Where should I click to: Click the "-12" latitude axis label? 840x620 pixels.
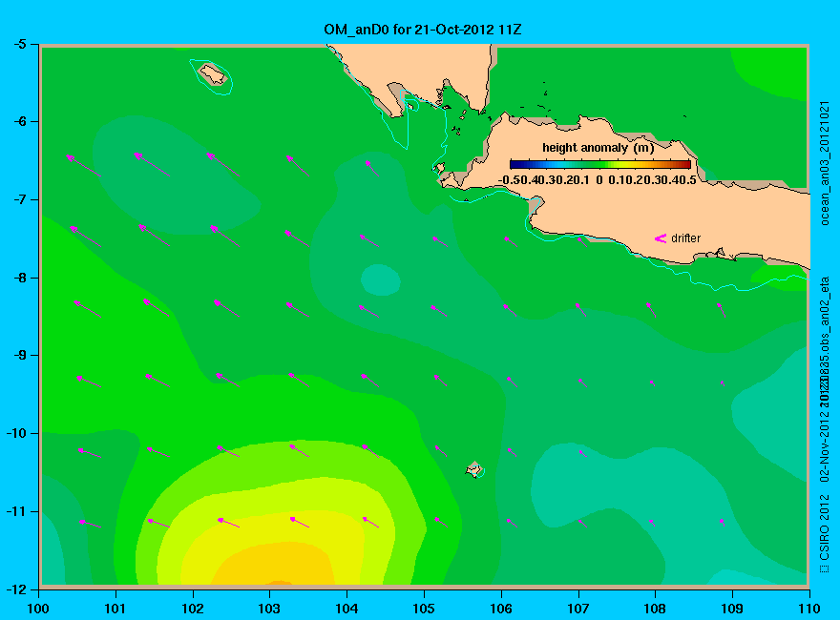click(x=16, y=589)
